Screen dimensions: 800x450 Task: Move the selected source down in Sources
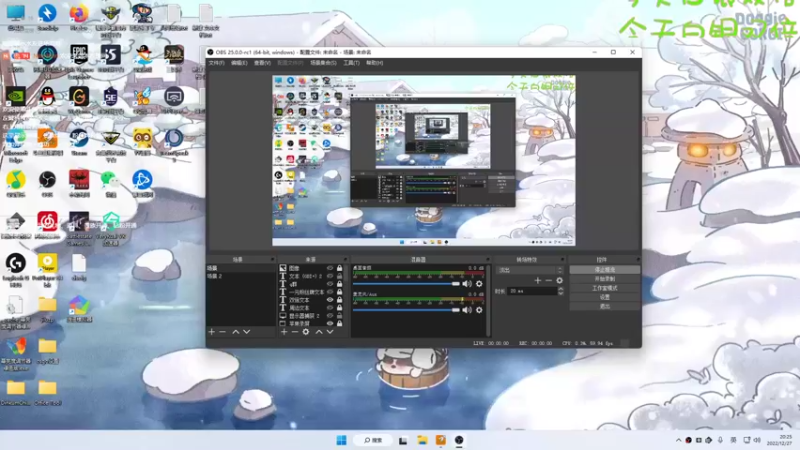pyautogui.click(x=330, y=332)
